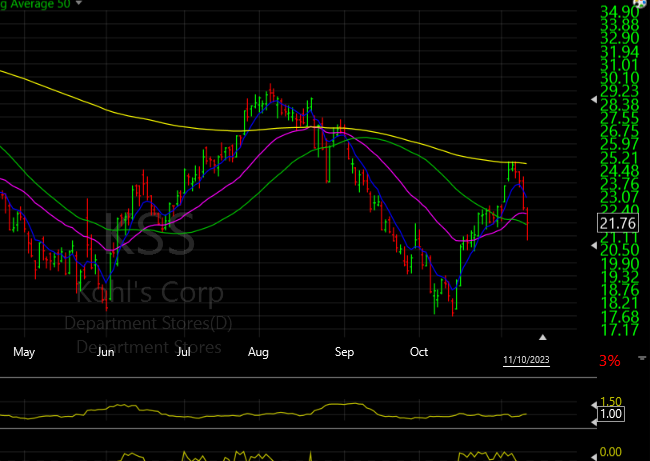Click the 34.90 price axis label
The image size is (650, 461).
[x=620, y=10]
